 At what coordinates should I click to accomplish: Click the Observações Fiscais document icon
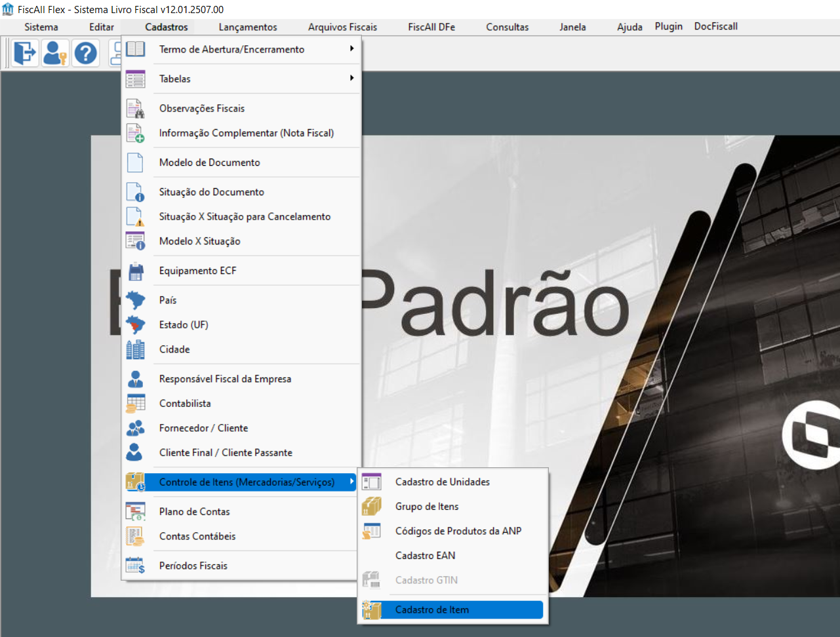pos(135,108)
